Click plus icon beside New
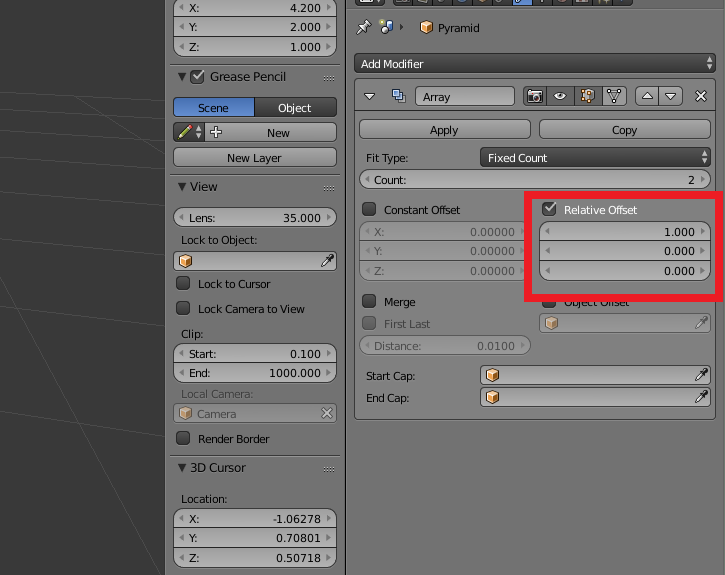 pyautogui.click(x=216, y=132)
